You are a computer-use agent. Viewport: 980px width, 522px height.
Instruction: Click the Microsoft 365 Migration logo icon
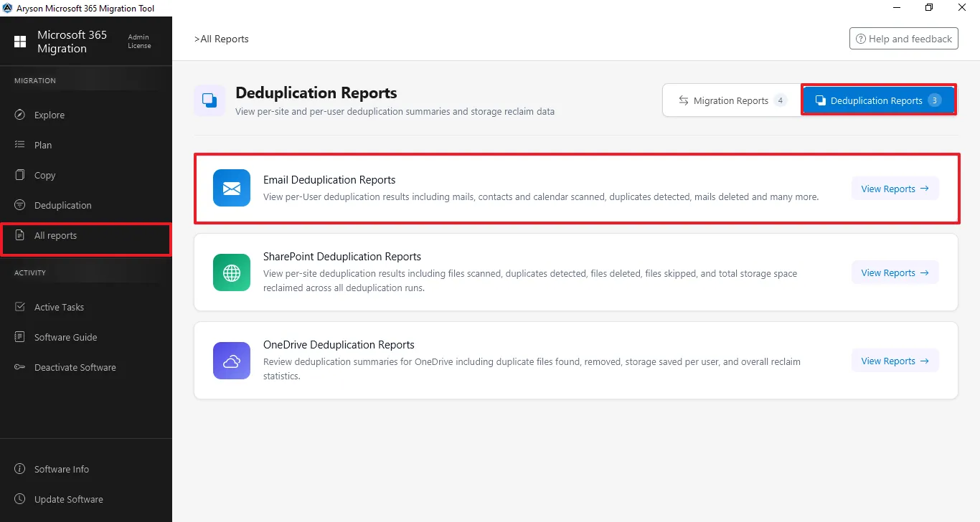[20, 42]
